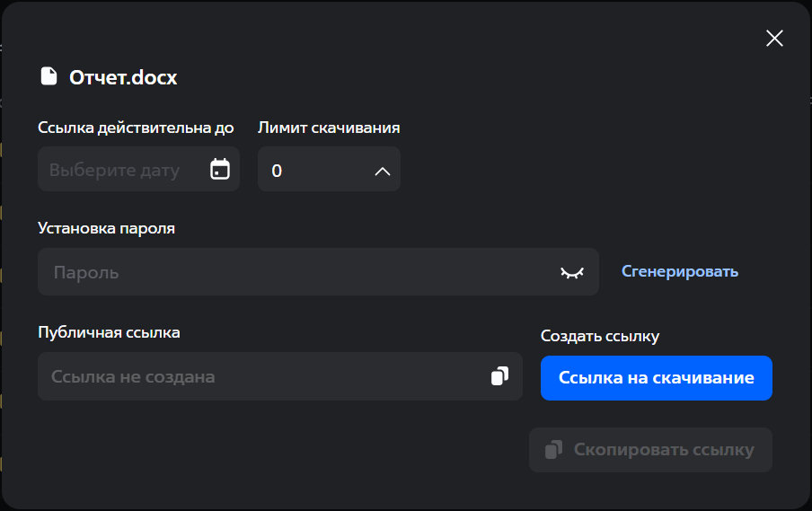Viewport: 812px width, 511px height.
Task: Show password using the closed-eye icon
Action: (571, 272)
